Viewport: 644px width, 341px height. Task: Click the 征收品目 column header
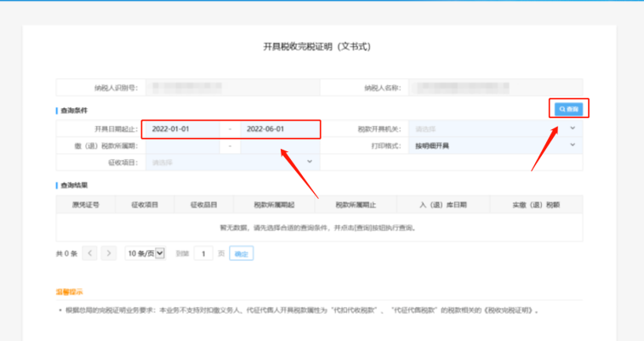coord(204,204)
